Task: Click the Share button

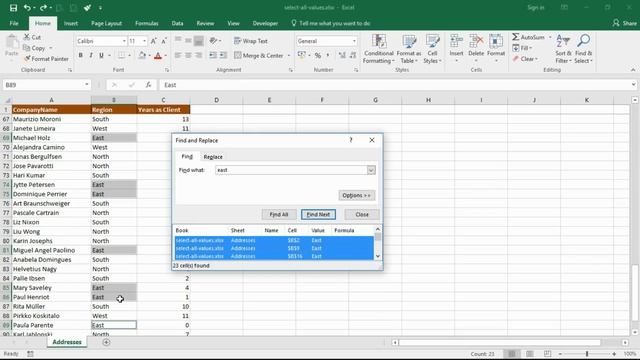Action: pyautogui.click(x=625, y=23)
